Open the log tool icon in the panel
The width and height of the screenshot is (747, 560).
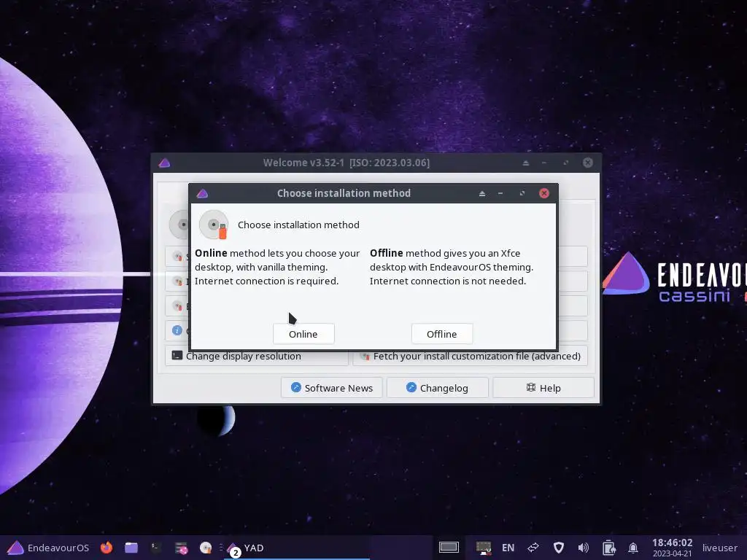pyautogui.click(x=181, y=548)
